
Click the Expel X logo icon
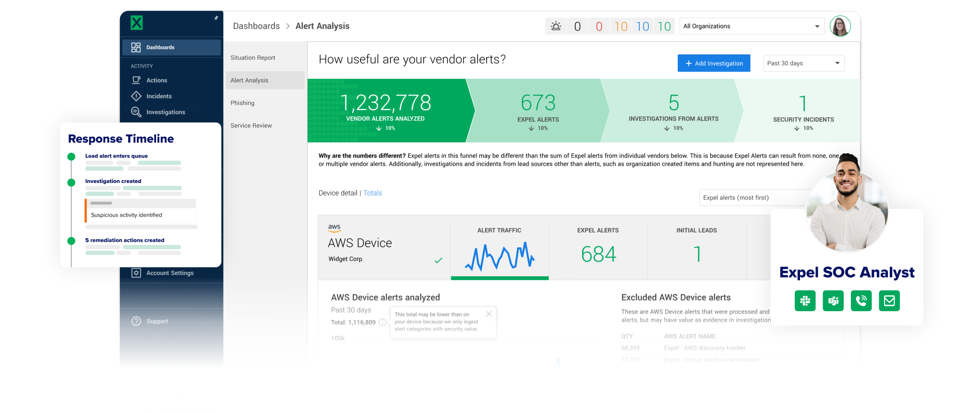(137, 23)
